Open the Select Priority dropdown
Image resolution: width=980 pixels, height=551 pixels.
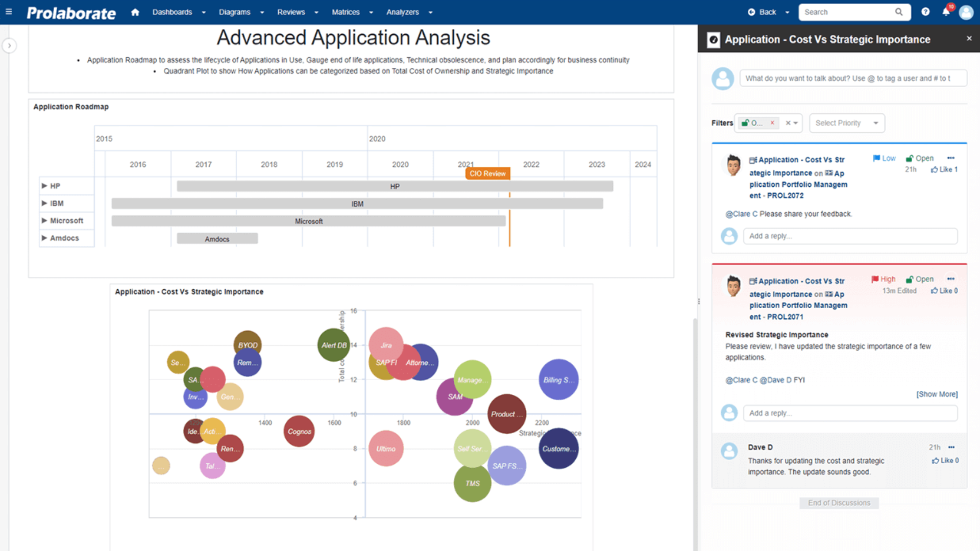click(846, 123)
